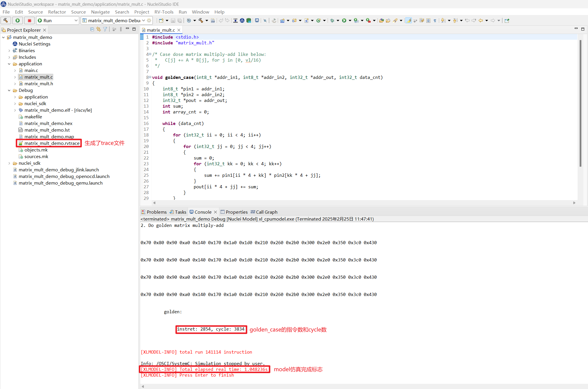Expand the top-level nuclei_sdk folder

(9, 163)
